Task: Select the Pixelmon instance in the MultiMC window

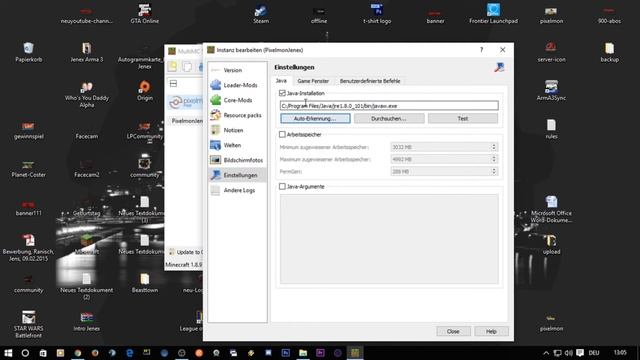Action: [x=186, y=109]
